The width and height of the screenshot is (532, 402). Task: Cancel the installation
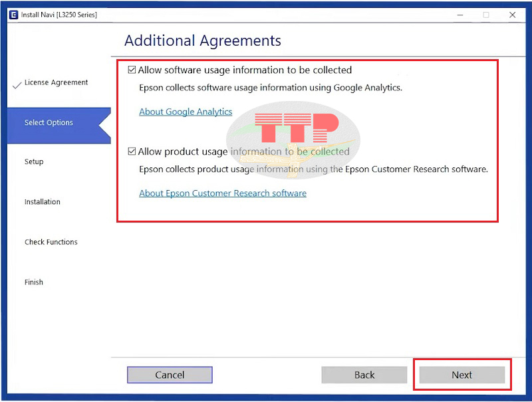coord(170,375)
